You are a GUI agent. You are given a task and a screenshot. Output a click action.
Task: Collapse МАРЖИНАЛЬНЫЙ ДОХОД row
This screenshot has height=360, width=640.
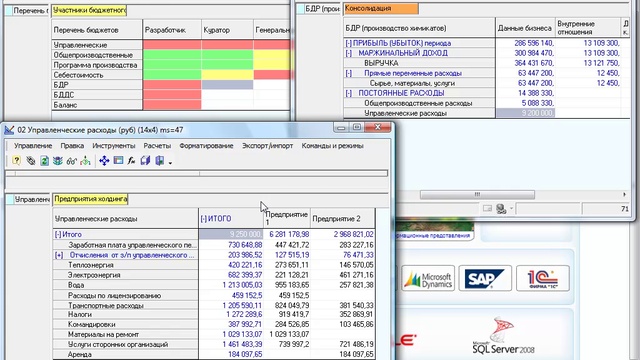[x=348, y=53]
